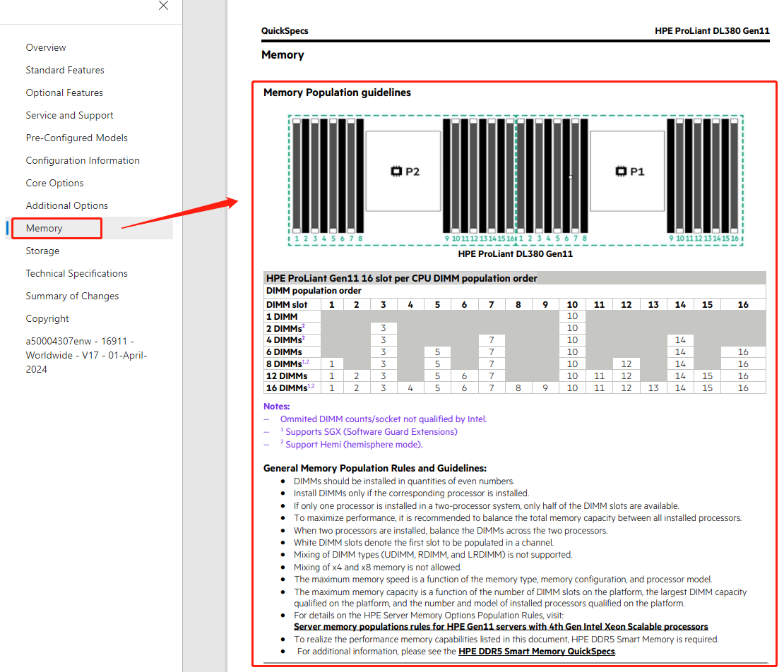784x672 pixels.
Task: Select Additional Options in sidebar
Action: coord(67,205)
